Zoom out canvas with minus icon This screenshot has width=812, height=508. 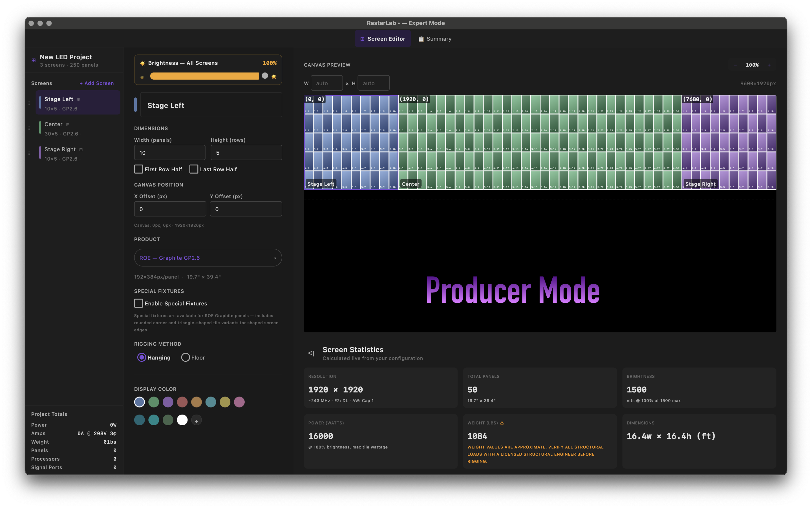click(x=735, y=65)
